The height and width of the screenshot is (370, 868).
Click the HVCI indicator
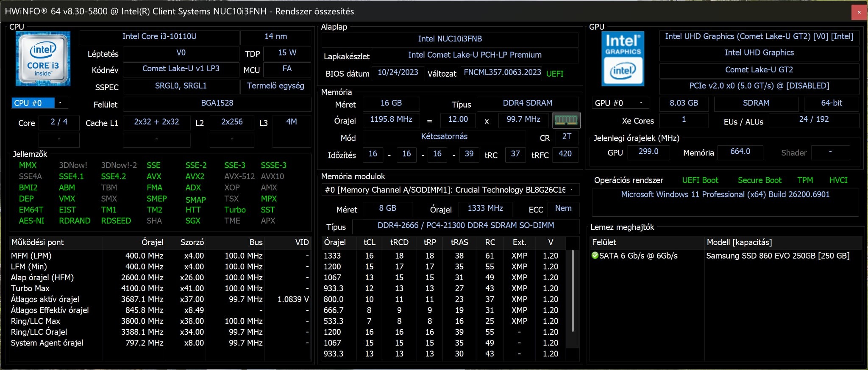point(838,180)
